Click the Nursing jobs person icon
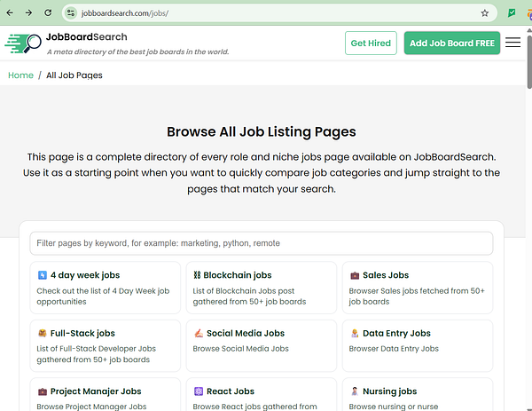Viewport: 532px width, 411px height. (x=355, y=391)
